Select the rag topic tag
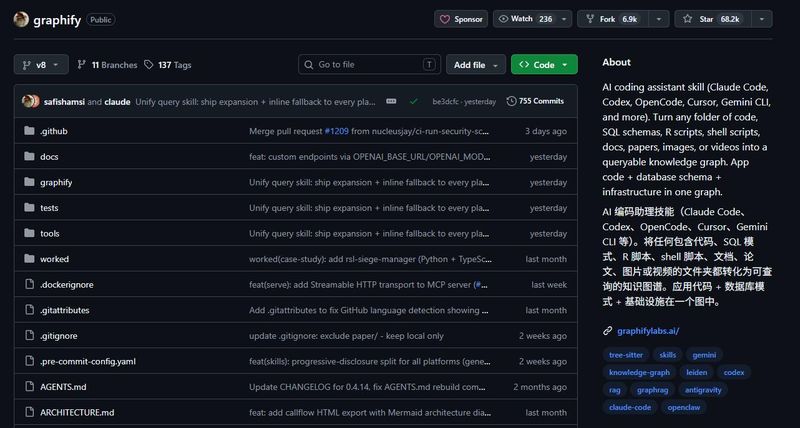800x428 pixels. [615, 390]
